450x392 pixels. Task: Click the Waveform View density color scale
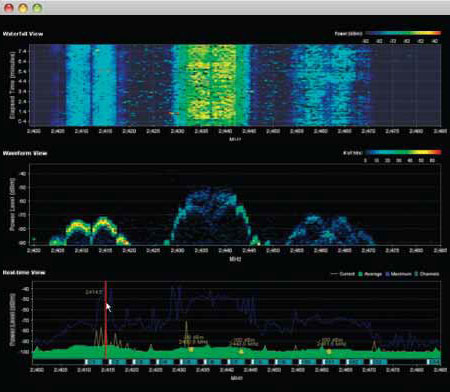(x=403, y=153)
